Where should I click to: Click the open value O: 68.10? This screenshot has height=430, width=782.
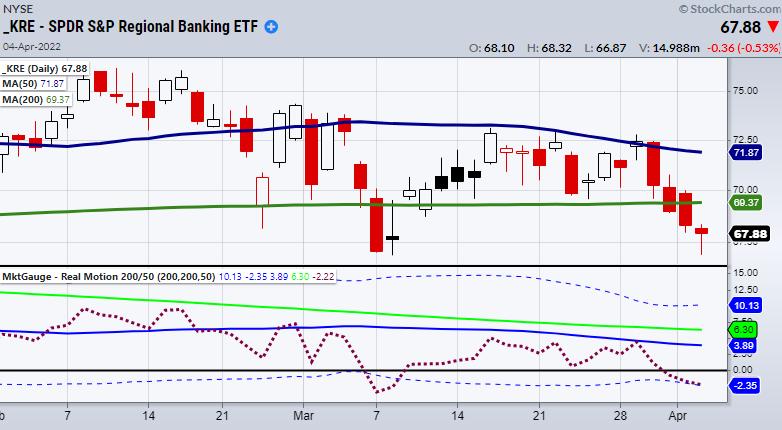click(492, 48)
